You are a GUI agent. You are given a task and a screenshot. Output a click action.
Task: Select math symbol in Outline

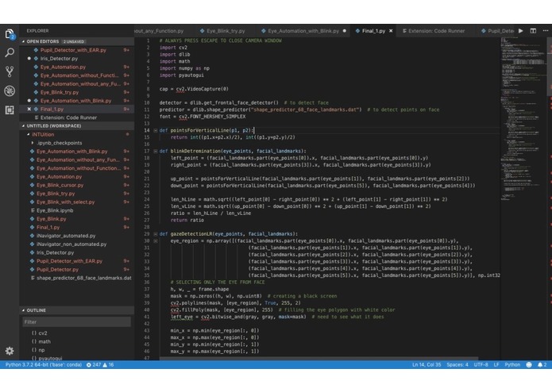pyautogui.click(x=76, y=341)
